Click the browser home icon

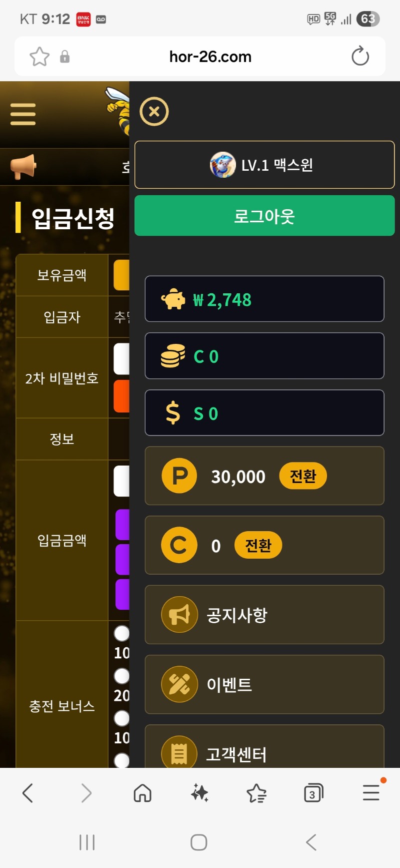142,792
